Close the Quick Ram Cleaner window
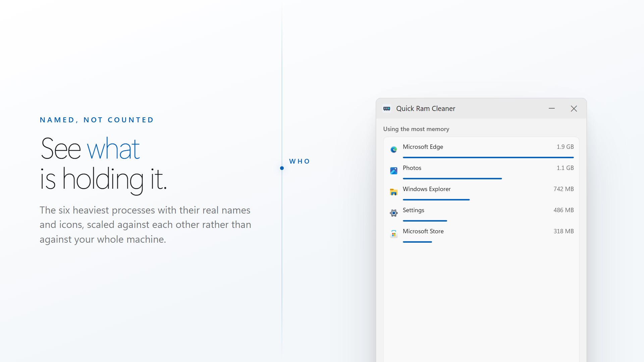This screenshot has height=362, width=644. coord(574,109)
